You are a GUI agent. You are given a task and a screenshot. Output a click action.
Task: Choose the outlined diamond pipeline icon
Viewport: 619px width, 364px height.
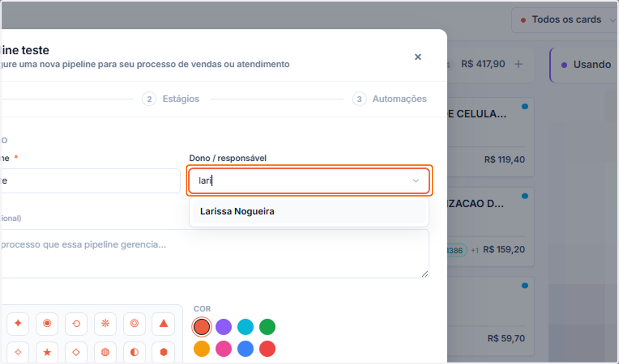[76, 353]
